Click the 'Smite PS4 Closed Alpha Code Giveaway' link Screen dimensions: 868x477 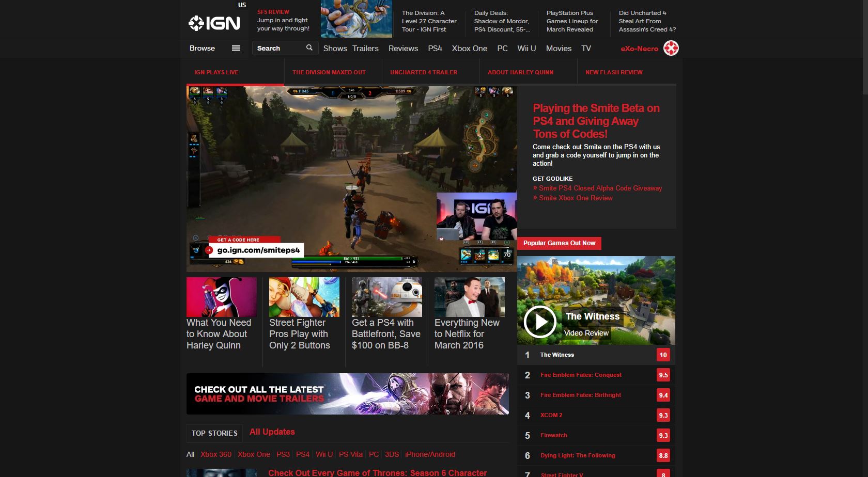pyautogui.click(x=600, y=188)
